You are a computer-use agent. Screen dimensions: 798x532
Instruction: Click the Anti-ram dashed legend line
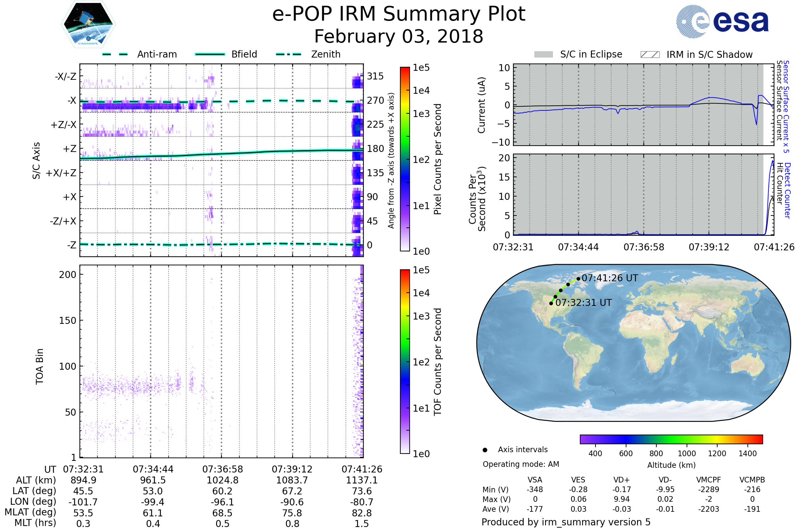point(115,54)
